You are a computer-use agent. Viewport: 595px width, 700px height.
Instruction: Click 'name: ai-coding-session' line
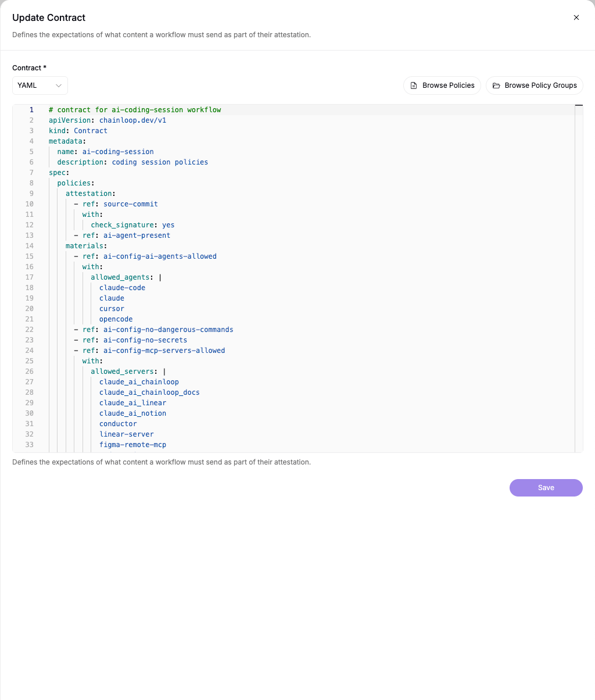105,152
